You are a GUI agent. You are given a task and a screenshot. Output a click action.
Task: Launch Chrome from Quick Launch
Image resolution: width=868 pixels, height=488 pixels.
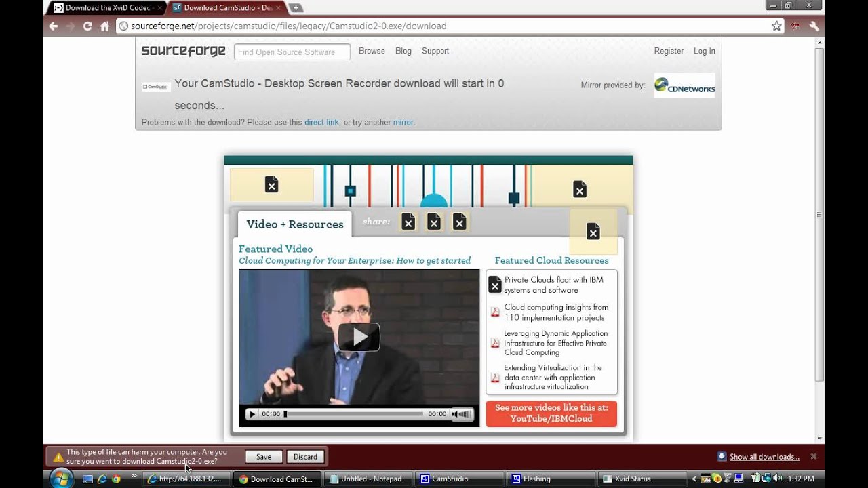117,479
